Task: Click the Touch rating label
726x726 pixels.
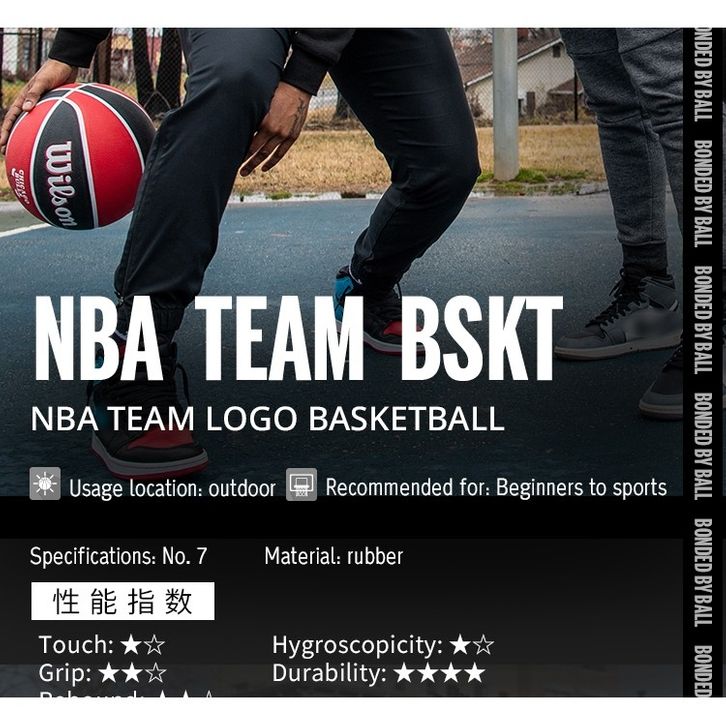Action: [x=76, y=645]
